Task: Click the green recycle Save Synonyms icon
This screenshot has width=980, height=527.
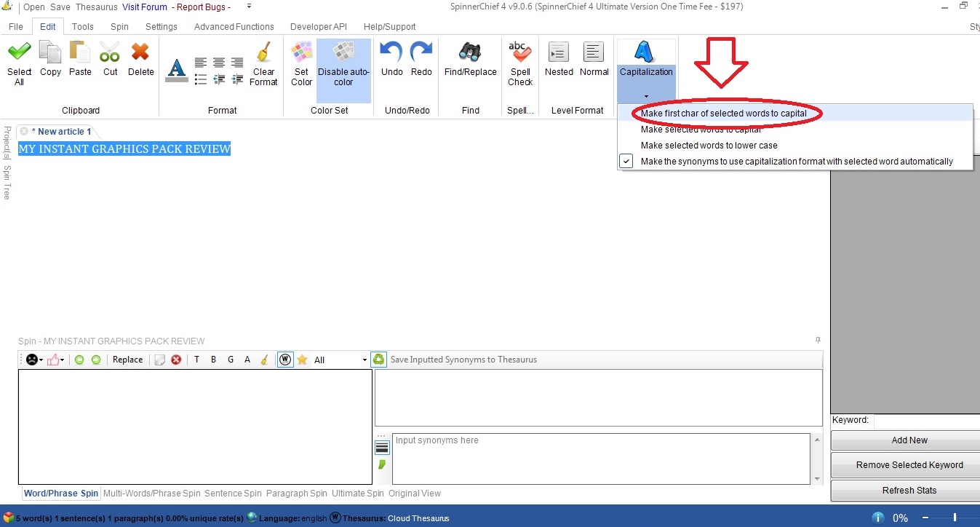Action: pyautogui.click(x=378, y=360)
